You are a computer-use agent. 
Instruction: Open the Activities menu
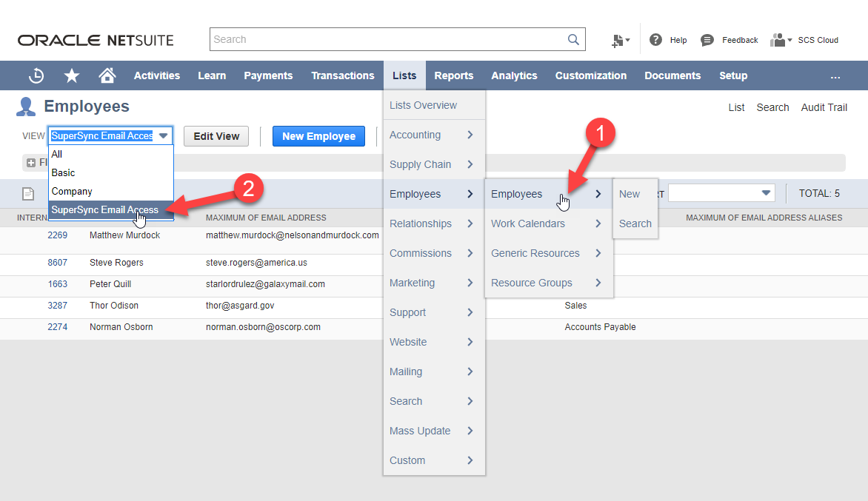[157, 75]
